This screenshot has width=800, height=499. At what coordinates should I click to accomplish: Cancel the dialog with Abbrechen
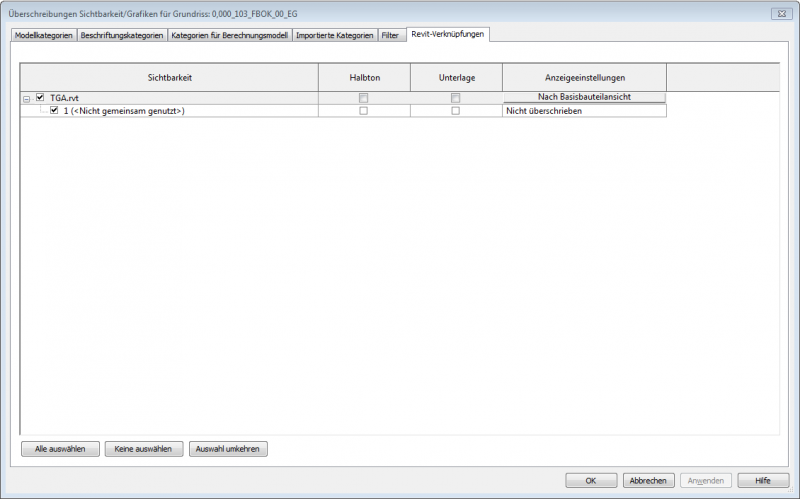648,480
